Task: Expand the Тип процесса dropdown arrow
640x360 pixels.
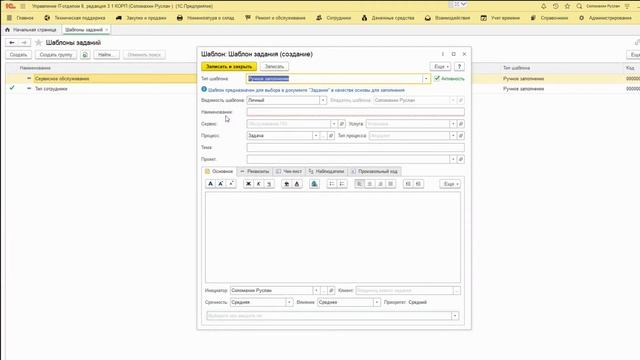Action: pos(453,136)
